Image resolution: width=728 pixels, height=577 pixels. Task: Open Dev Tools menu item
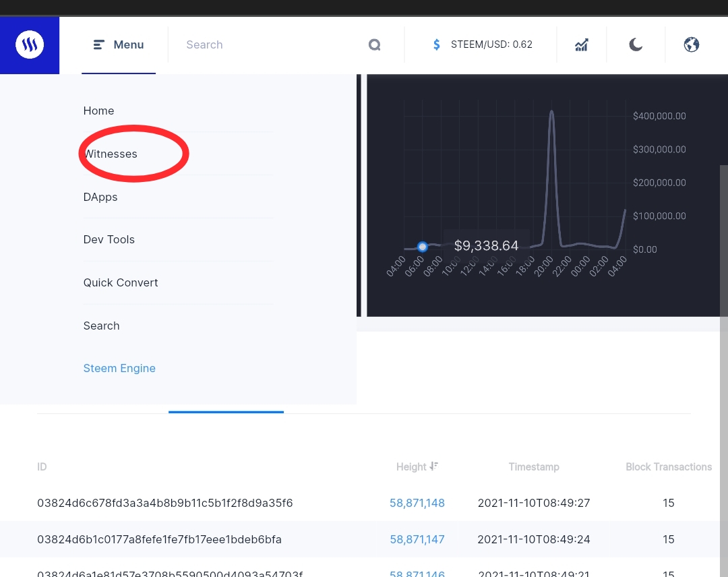click(109, 239)
